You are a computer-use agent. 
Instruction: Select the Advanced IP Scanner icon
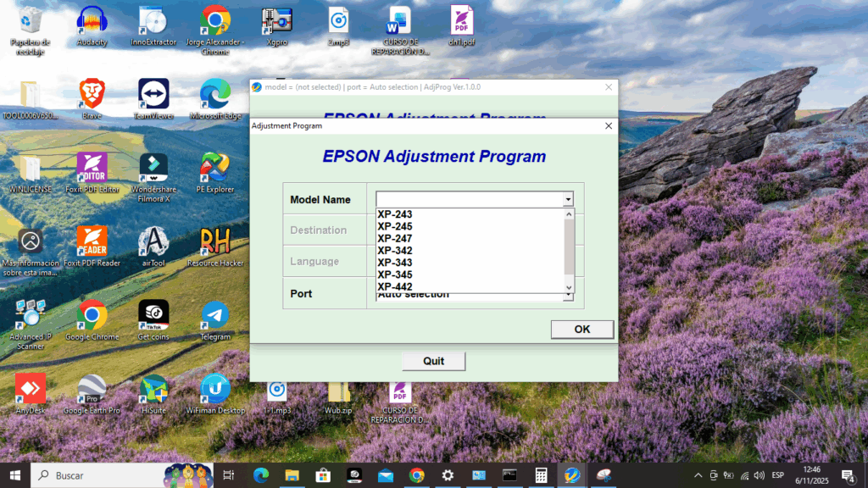pyautogui.click(x=31, y=316)
